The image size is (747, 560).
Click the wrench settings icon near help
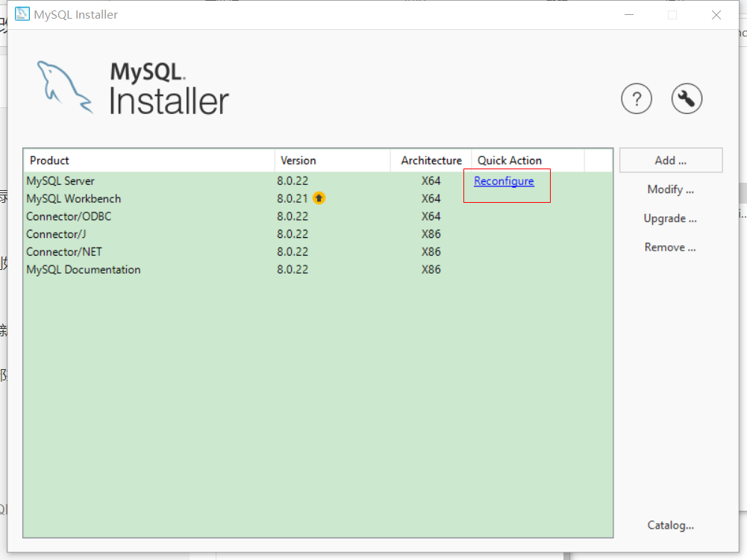pos(686,98)
